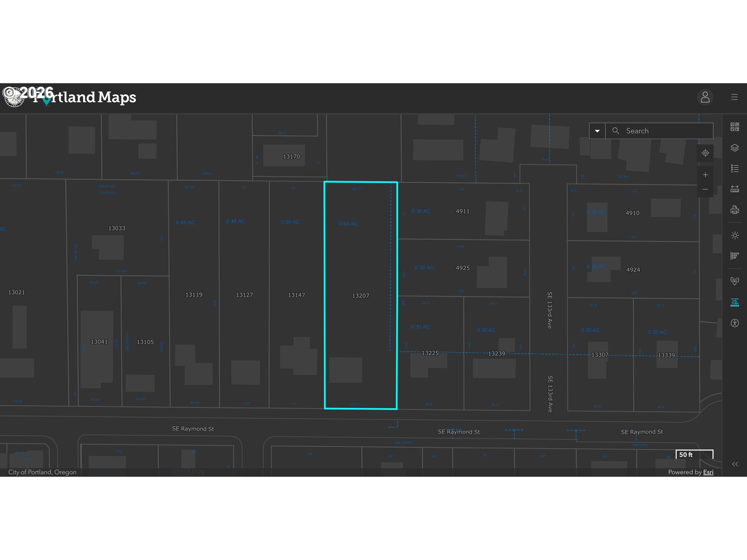Click the search magnifier icon
Screen dimensions: 747x560
pyautogui.click(x=615, y=131)
